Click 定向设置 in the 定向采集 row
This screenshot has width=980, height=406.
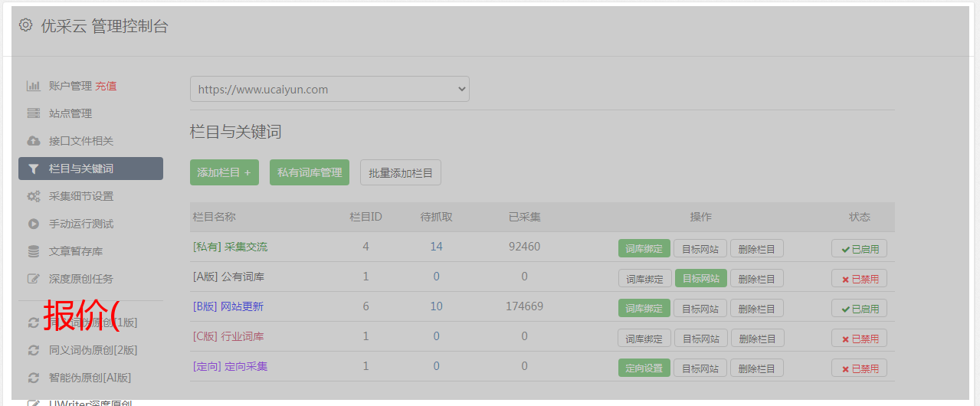(644, 368)
